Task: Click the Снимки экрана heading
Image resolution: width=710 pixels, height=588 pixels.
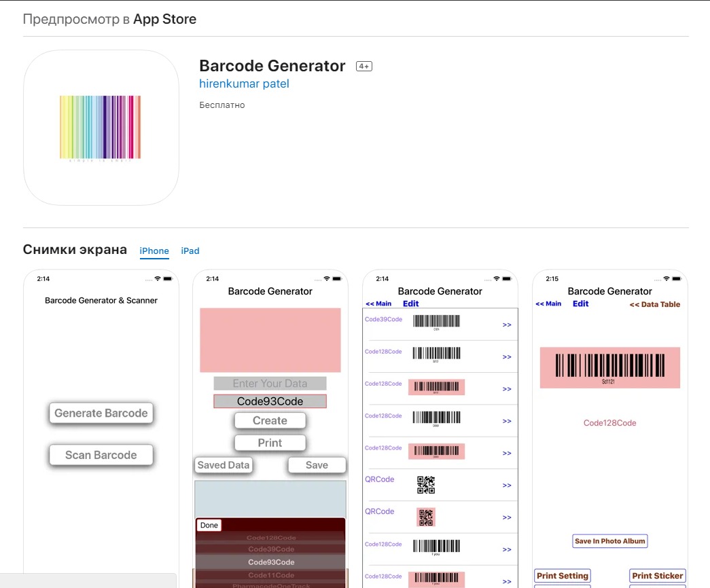Action: point(75,249)
